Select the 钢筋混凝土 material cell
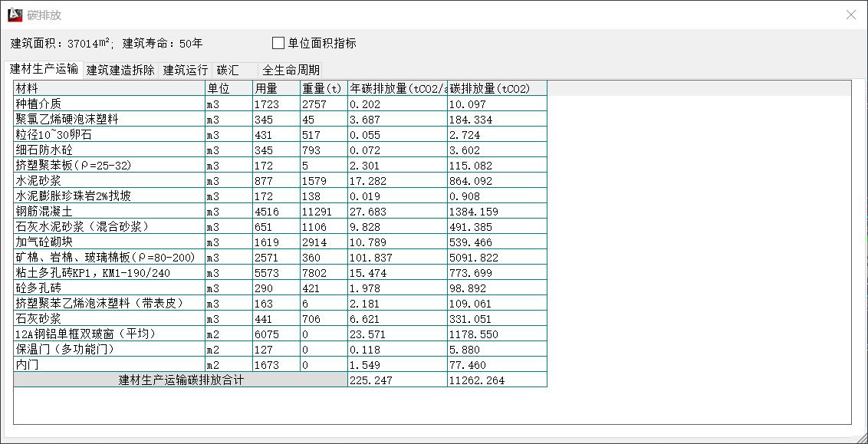Screen dimensions: 868x444 coord(109,211)
